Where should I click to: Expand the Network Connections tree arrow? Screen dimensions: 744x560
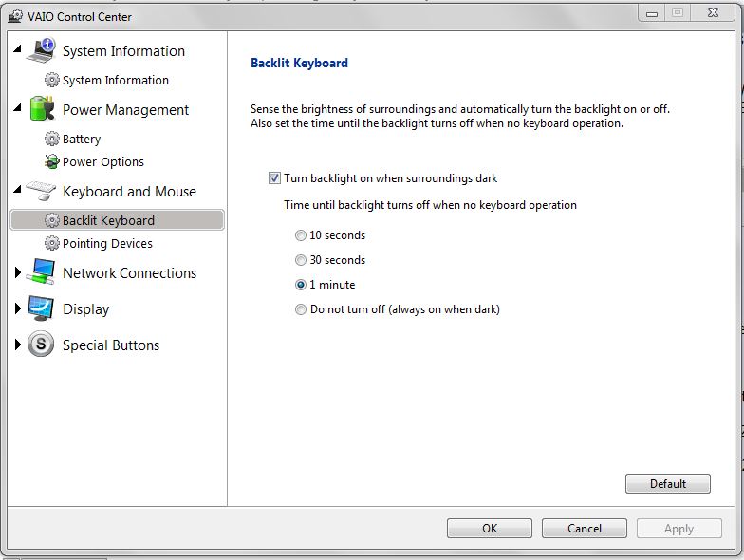17,272
